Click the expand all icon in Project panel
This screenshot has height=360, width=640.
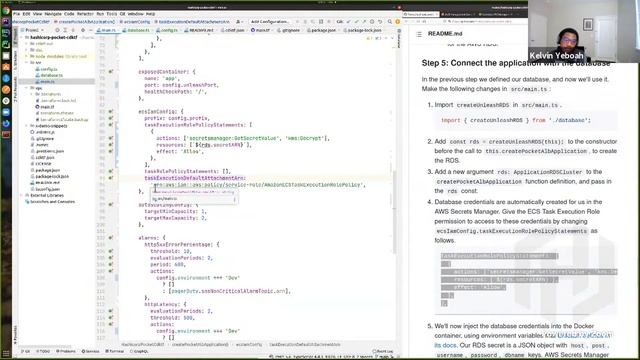65,30
